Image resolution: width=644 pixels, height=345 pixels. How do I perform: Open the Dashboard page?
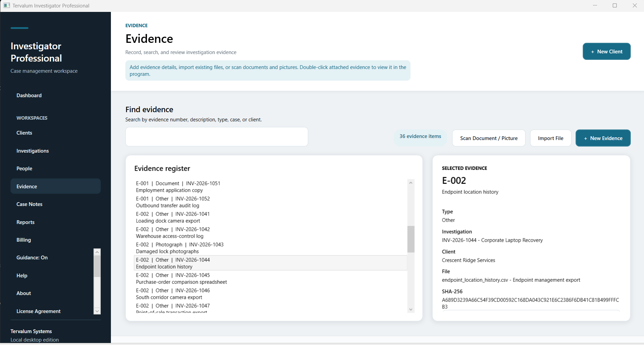55,96
